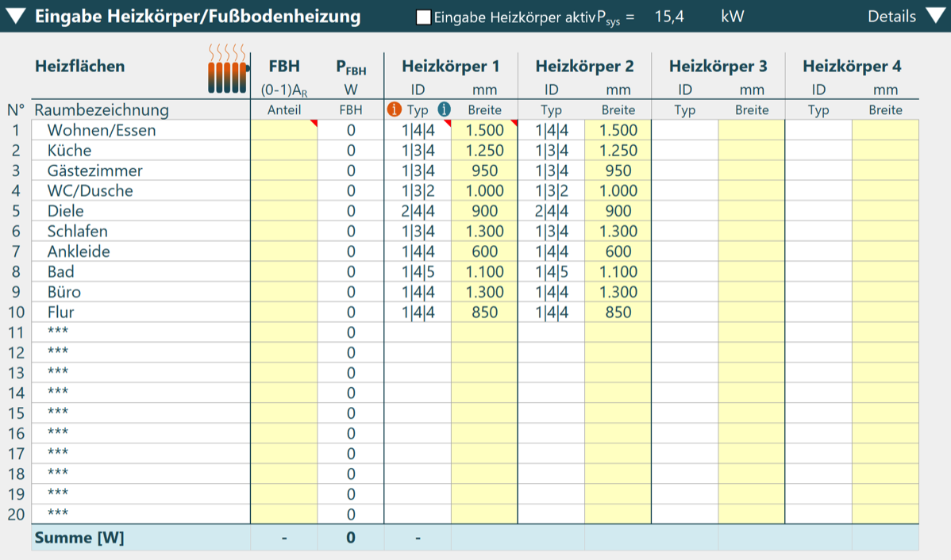Select the Büro room name
This screenshot has height=560, width=951.
coord(64,292)
